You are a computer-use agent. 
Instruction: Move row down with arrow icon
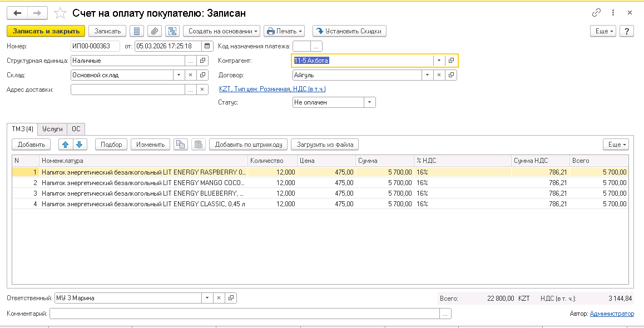[79, 145]
